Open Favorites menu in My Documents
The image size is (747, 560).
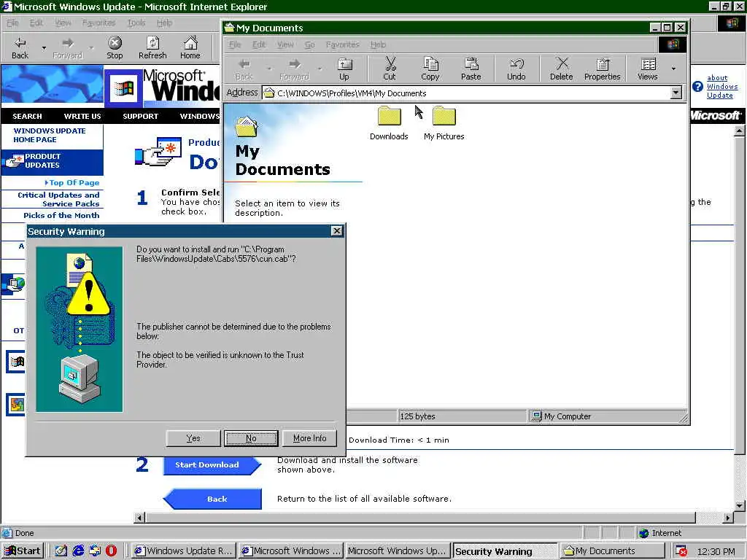[343, 44]
